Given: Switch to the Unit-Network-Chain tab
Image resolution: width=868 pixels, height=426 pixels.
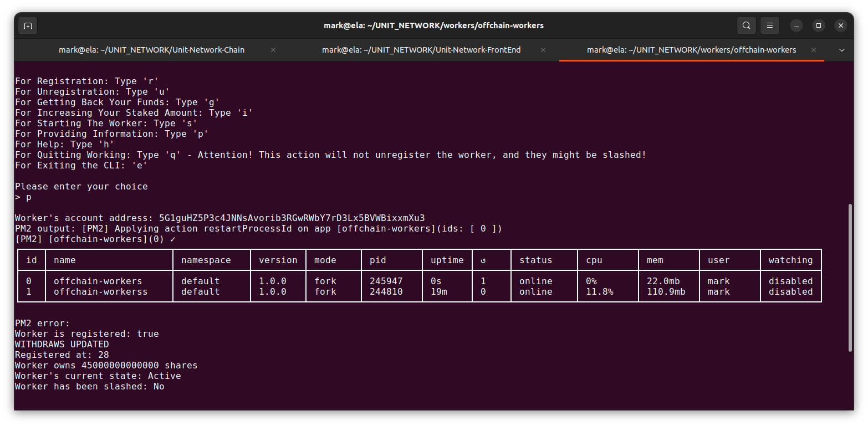Looking at the screenshot, I should 151,50.
